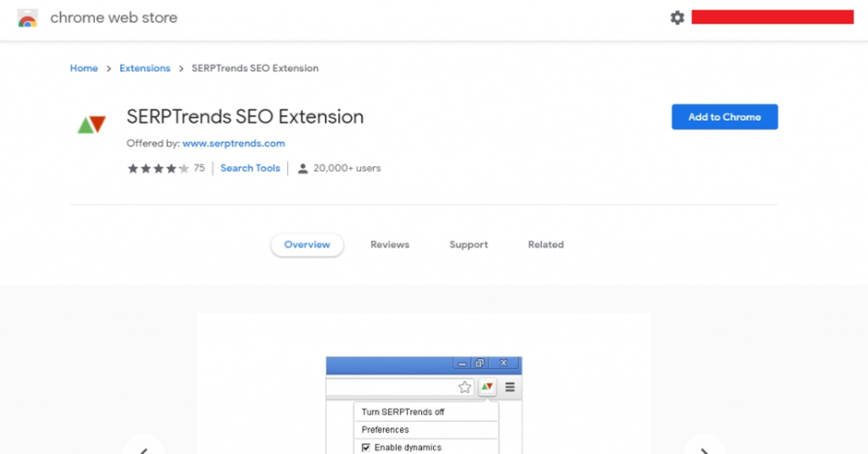Screen dimensions: 868x454
Task: Go to Home breadcrumb link
Action: 84,68
